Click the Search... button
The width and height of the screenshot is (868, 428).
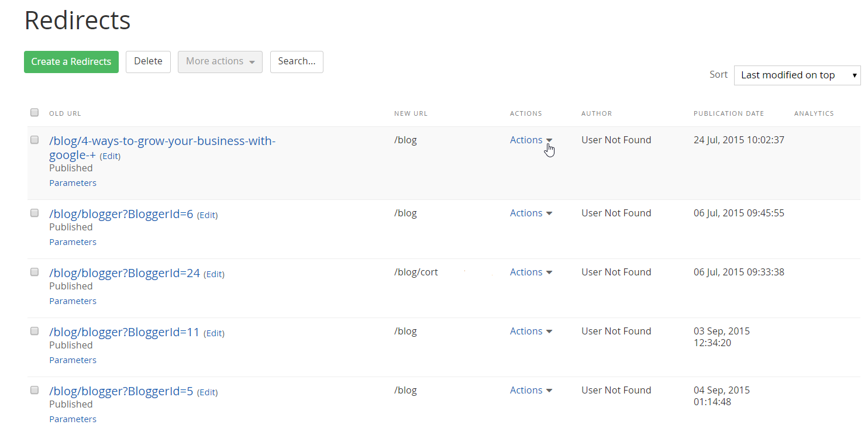click(297, 61)
